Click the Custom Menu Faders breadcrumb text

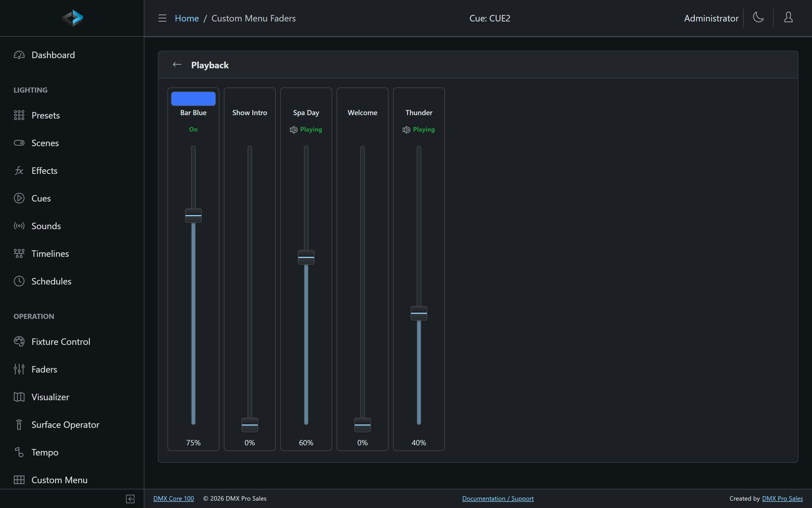click(254, 18)
